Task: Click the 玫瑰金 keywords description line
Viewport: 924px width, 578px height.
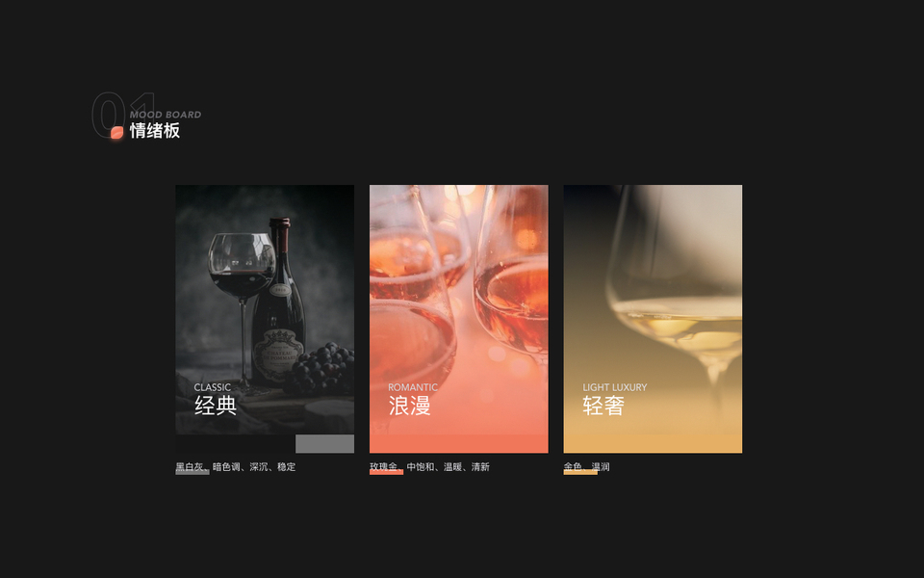Action: (429, 466)
